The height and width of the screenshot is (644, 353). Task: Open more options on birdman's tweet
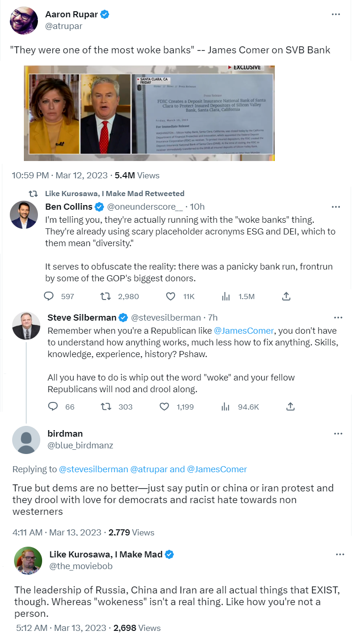pyautogui.click(x=338, y=434)
